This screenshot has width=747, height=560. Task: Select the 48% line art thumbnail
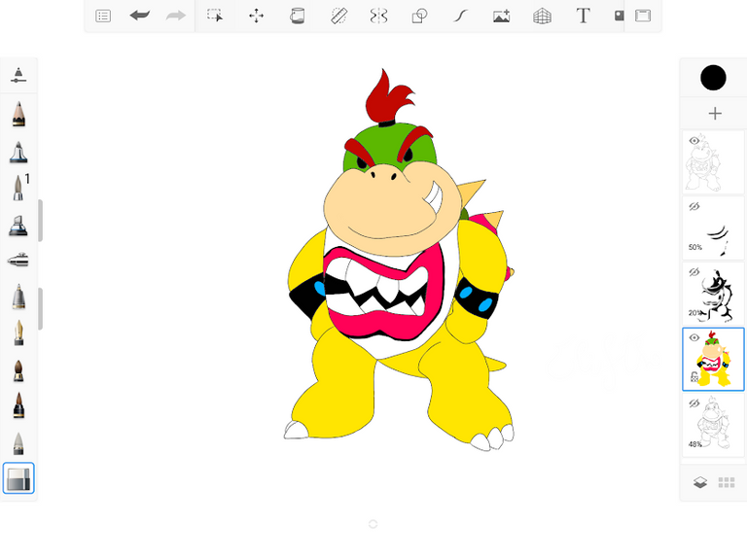tap(713, 425)
